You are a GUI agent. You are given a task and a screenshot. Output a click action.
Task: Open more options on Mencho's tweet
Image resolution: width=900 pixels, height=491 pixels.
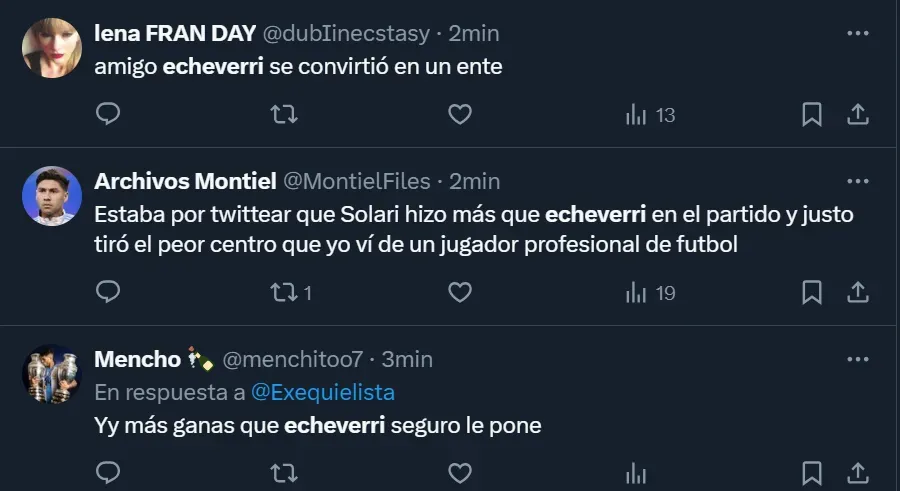(x=857, y=358)
